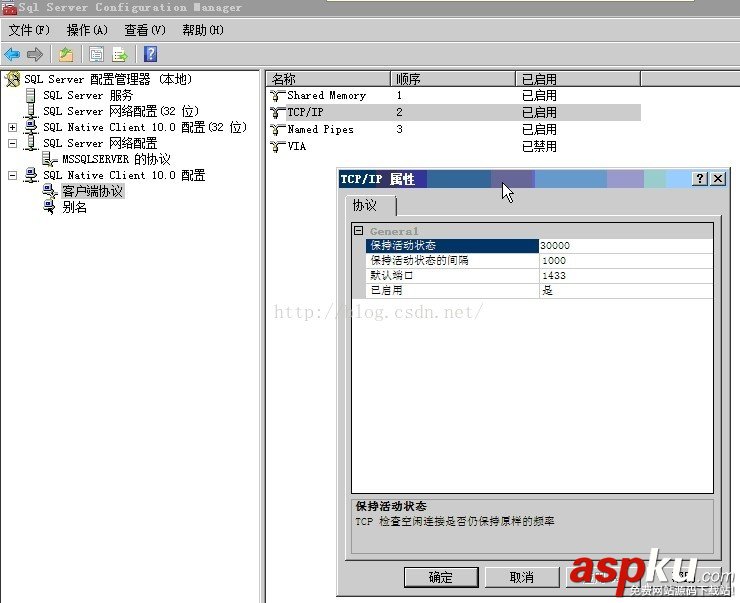
Task: Click the 取消 button
Action: coord(522,577)
